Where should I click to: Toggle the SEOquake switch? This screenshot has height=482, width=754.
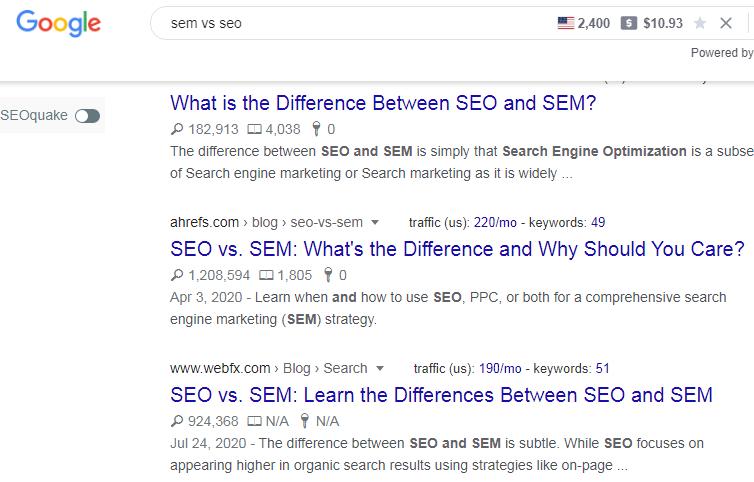[x=87, y=116]
